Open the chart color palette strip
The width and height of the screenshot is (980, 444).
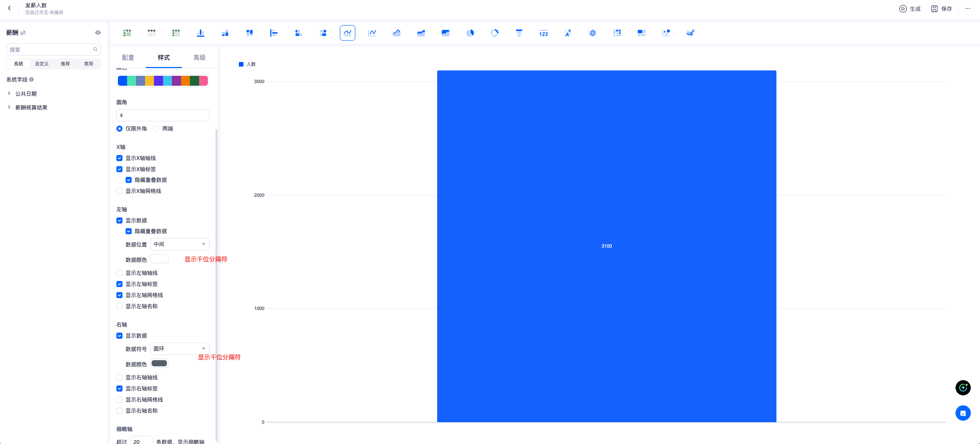tap(163, 81)
